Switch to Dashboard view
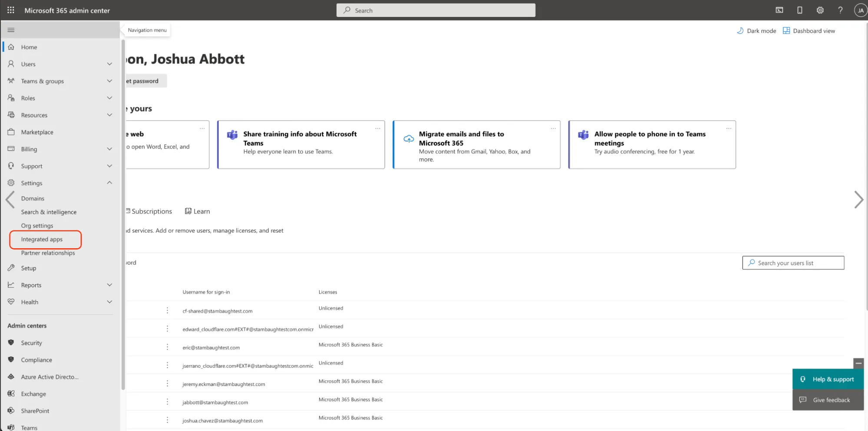The width and height of the screenshot is (868, 431). click(809, 30)
